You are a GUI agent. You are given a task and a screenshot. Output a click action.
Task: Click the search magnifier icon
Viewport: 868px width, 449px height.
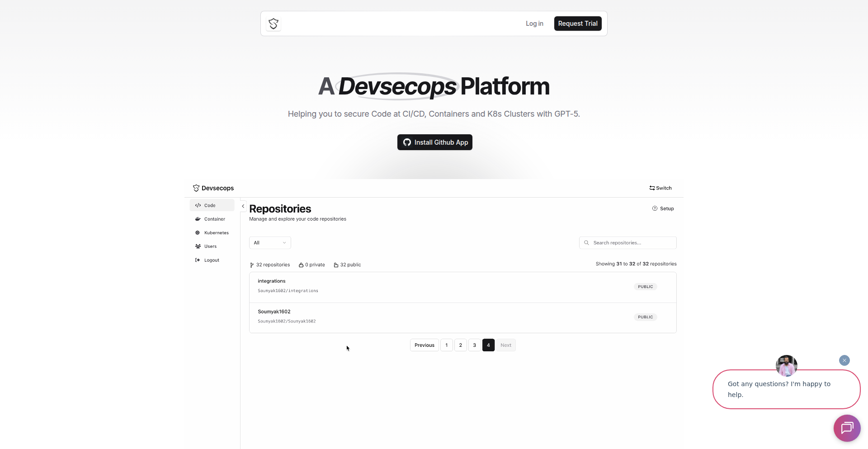tap(586, 243)
